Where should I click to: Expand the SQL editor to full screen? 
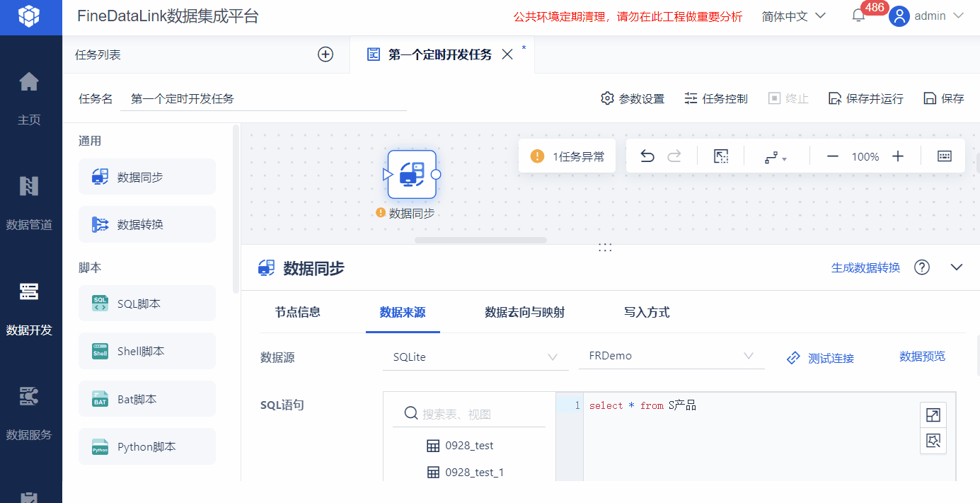[x=933, y=415]
